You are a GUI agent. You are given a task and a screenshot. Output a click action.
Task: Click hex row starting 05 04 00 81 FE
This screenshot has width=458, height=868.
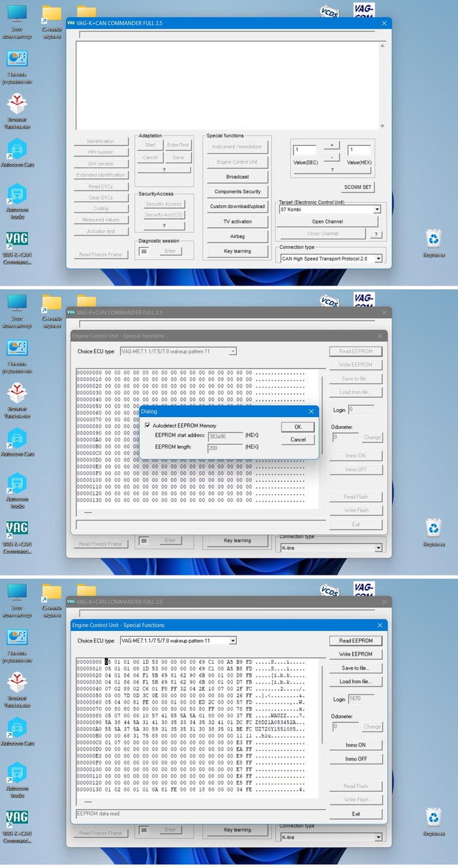pyautogui.click(x=191, y=703)
